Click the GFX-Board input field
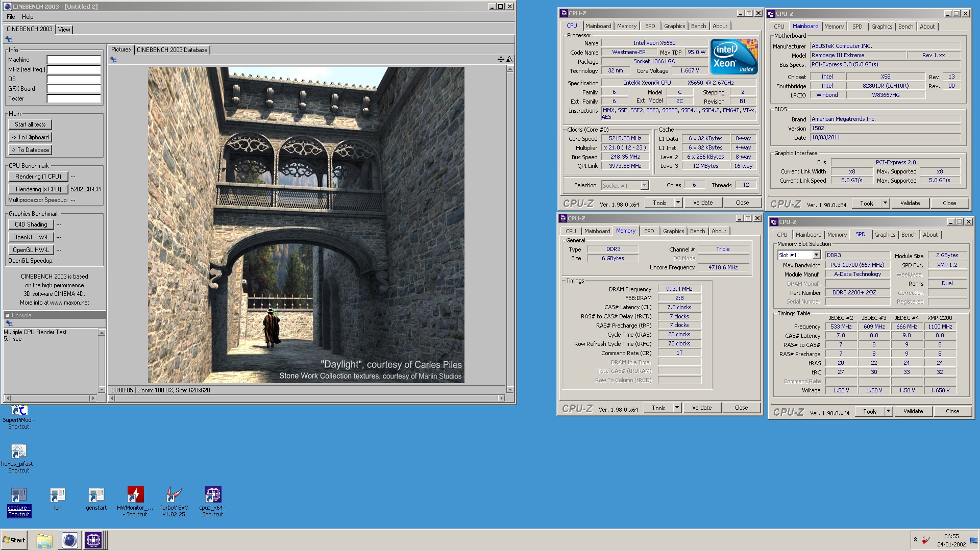The image size is (980, 551). pos(74,89)
